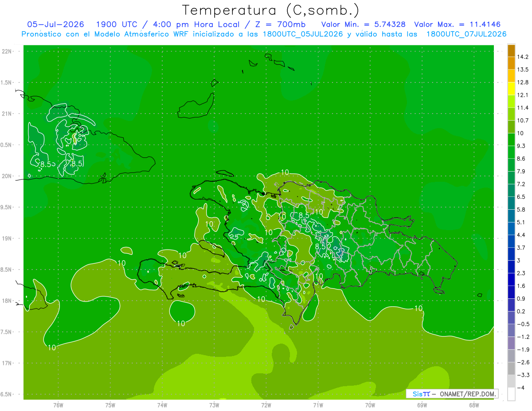
Task: Pick the orange swatch above 14.2 in the legend
Action: tap(511, 51)
